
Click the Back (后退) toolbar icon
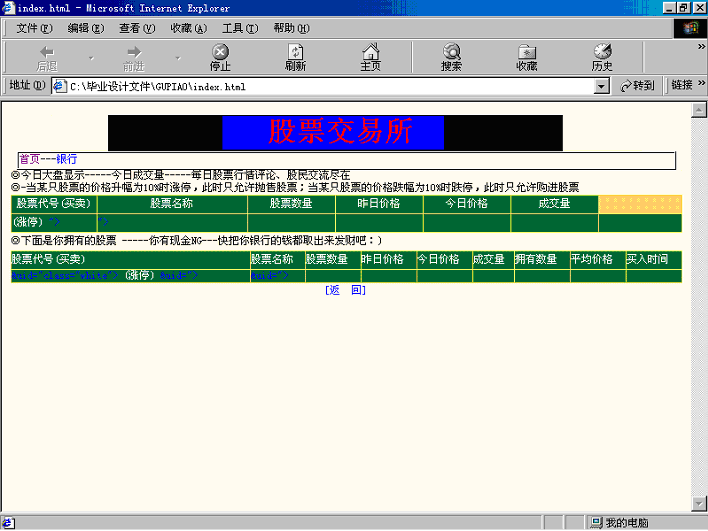[46, 56]
